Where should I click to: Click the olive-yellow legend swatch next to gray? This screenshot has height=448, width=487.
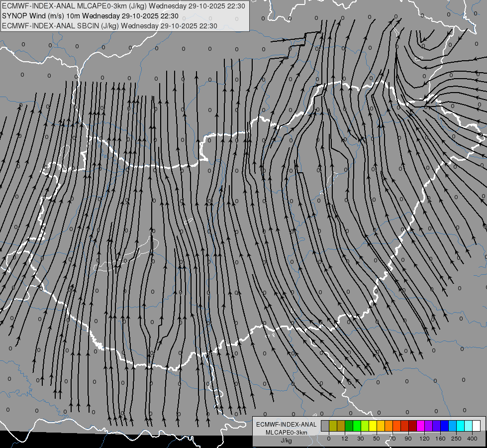click(333, 426)
